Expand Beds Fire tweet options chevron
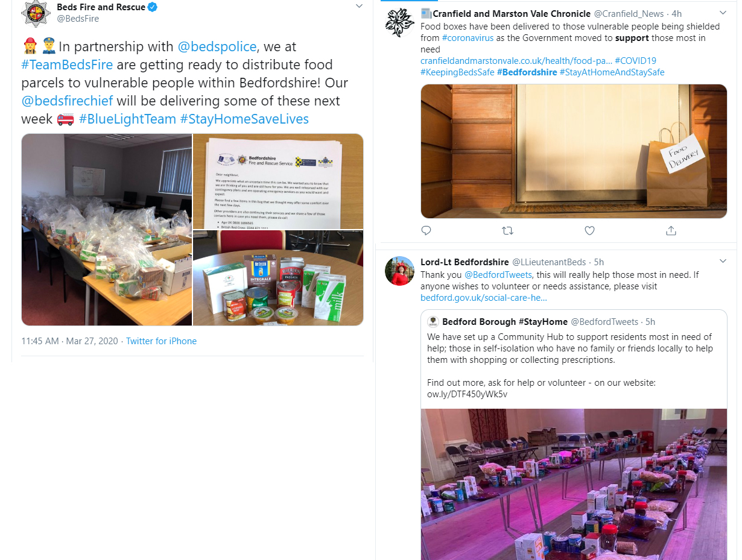Image resolution: width=742 pixels, height=560 pixels. 359,6
